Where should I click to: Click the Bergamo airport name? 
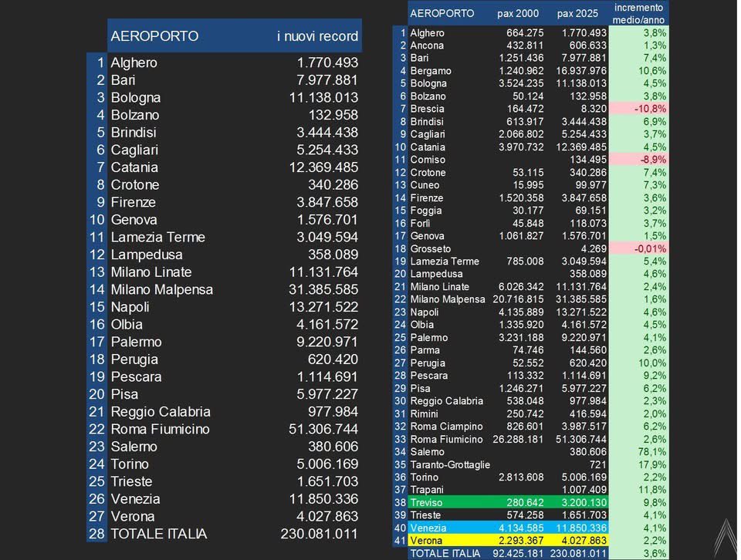pyautogui.click(x=431, y=71)
